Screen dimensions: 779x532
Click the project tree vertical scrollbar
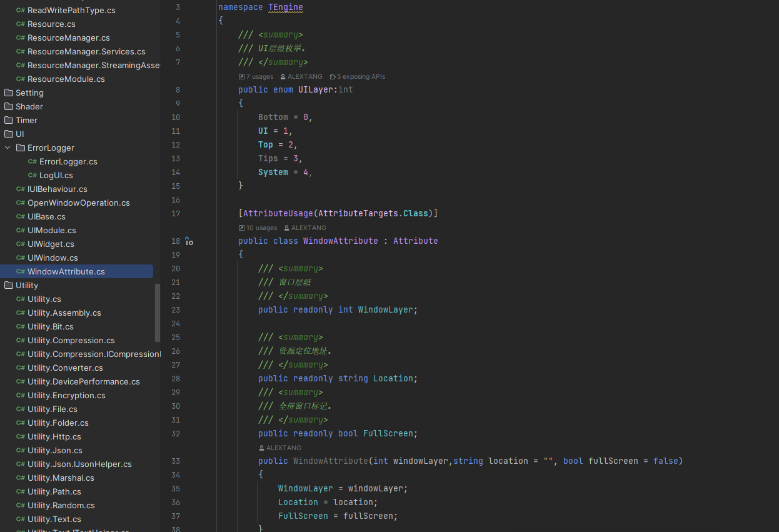point(158,313)
